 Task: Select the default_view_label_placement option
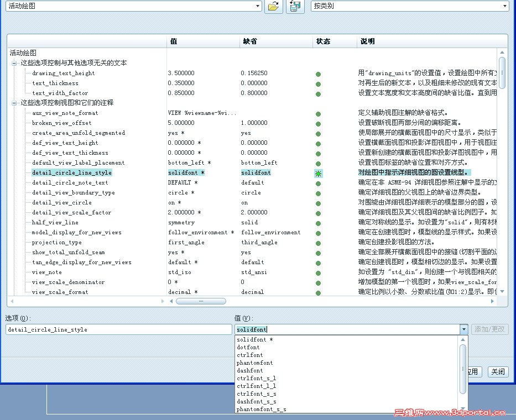click(79, 162)
